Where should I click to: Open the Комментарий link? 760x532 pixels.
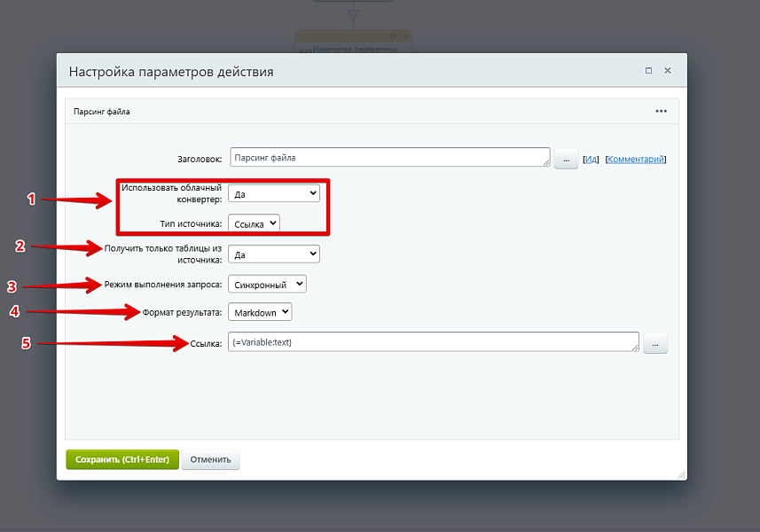click(635, 160)
